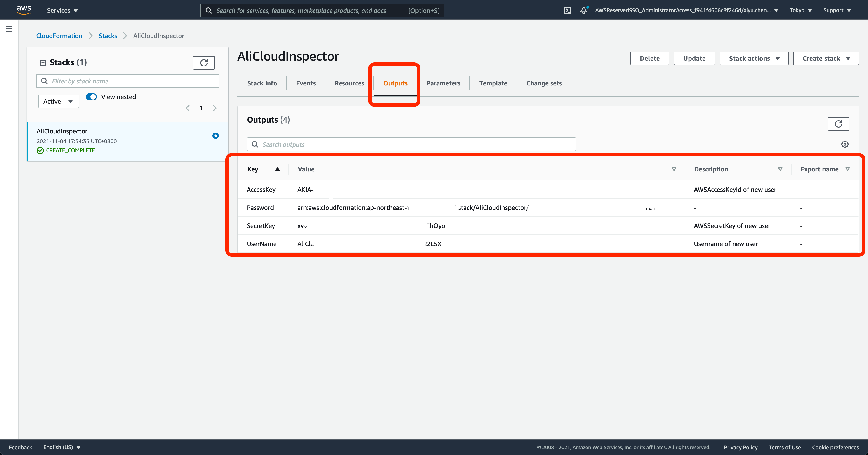Image resolution: width=868 pixels, height=455 pixels.
Task: Open the Services dropdown menu
Action: click(x=62, y=10)
